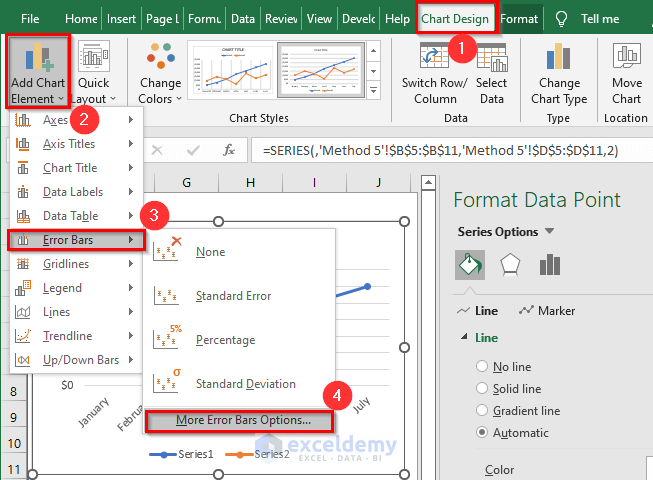Click the Move Chart button

(x=626, y=72)
